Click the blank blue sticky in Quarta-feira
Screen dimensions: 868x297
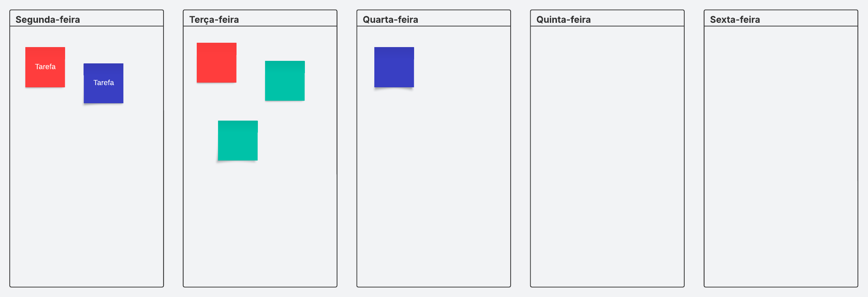(x=394, y=67)
